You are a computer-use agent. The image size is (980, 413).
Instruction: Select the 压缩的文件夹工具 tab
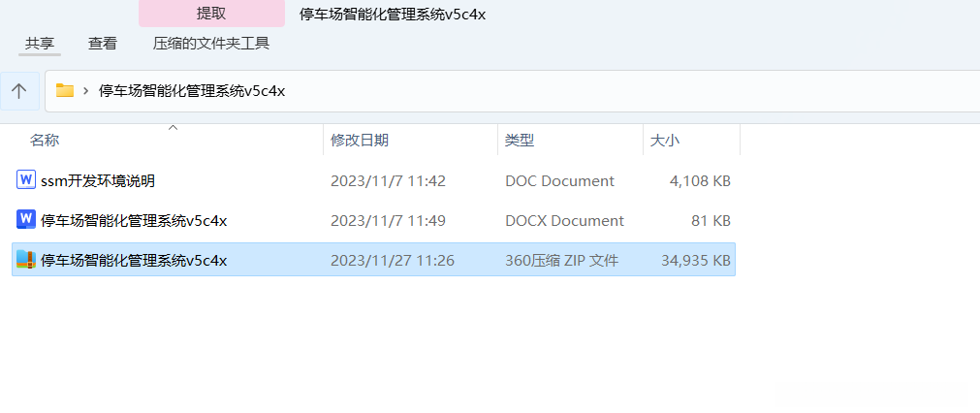(211, 43)
